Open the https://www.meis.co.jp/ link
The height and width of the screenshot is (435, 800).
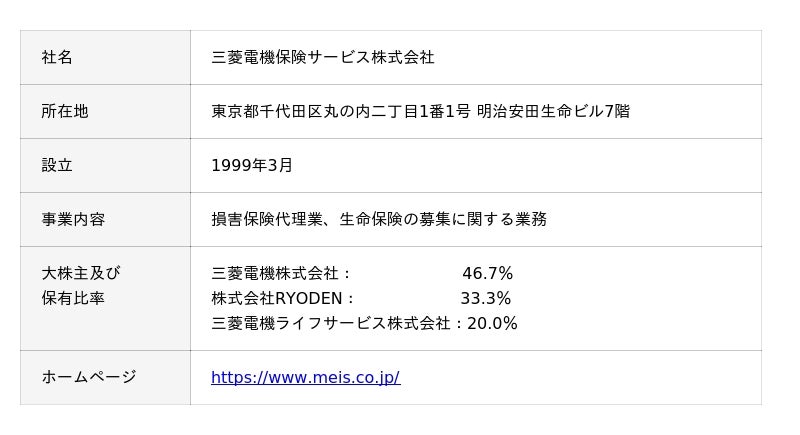coord(305,377)
